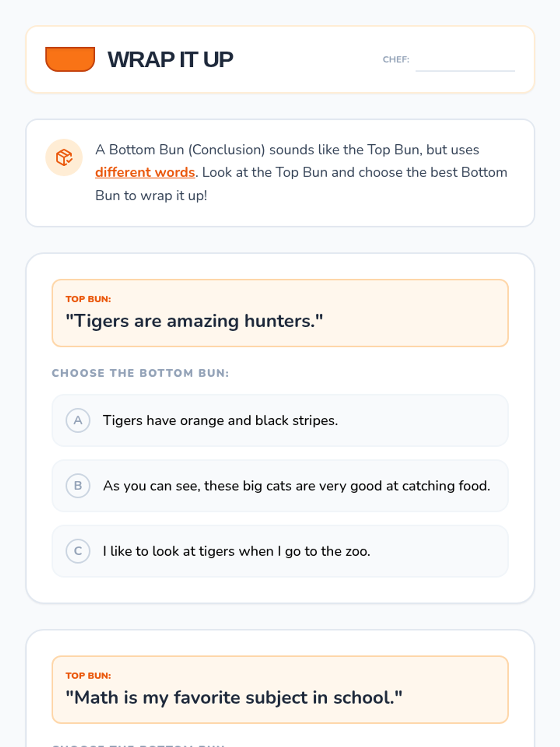Click the "CHEF:" label

(x=396, y=60)
